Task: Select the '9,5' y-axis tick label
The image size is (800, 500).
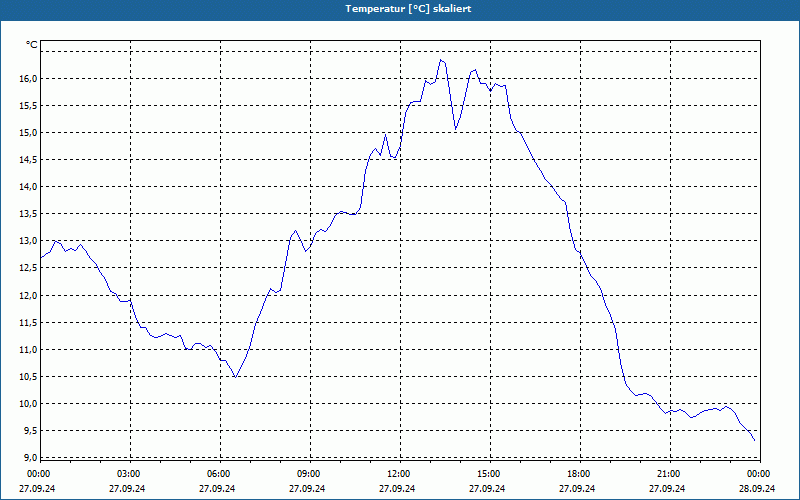Action: [31, 431]
